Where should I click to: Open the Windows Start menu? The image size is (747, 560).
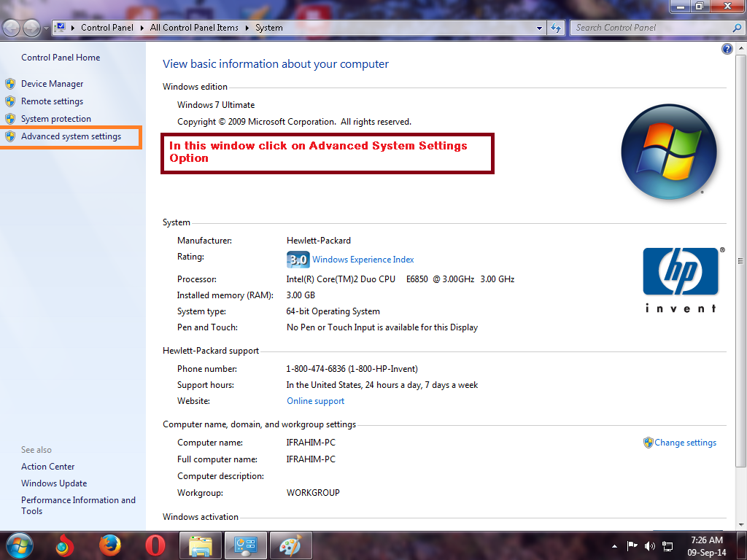(x=20, y=545)
